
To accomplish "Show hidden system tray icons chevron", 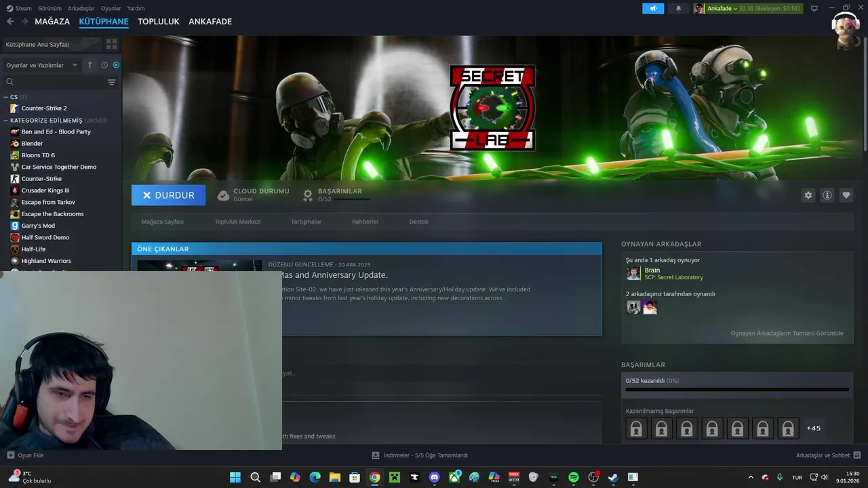I will pos(750,477).
